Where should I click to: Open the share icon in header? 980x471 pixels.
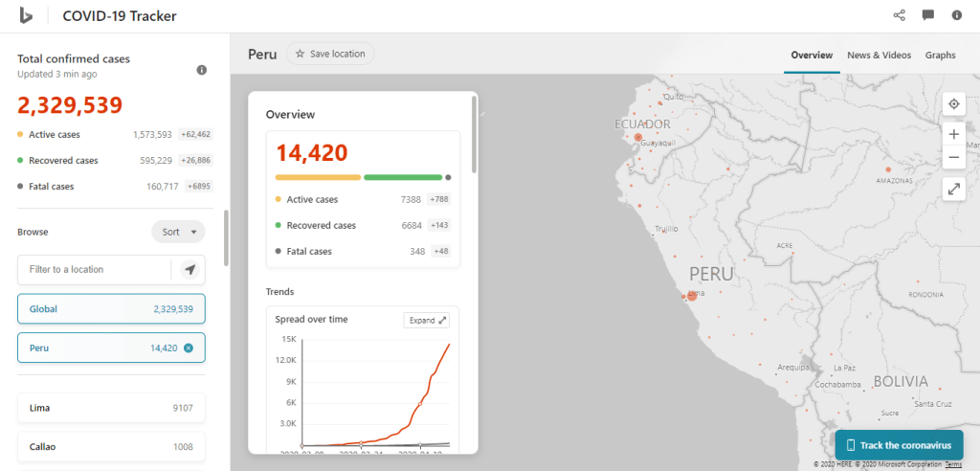(900, 15)
